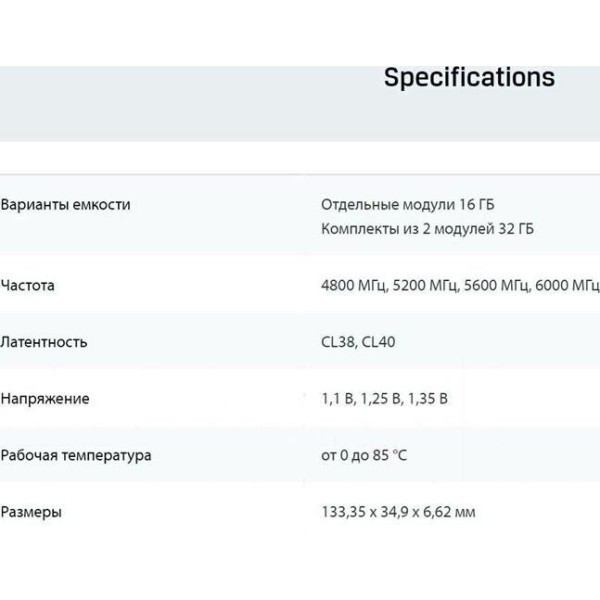Click the Рабочая температура row label
The height and width of the screenshot is (600, 600).
point(76,456)
